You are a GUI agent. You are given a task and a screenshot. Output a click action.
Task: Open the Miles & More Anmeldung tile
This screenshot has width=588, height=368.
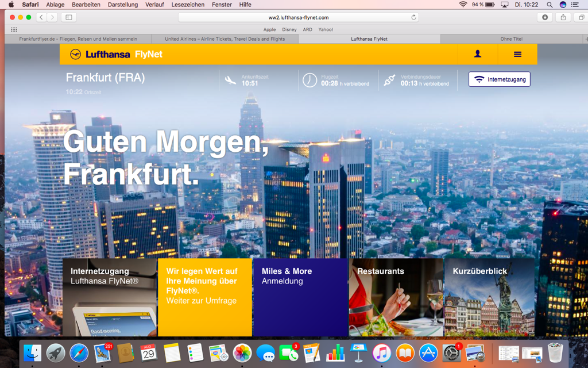click(300, 297)
